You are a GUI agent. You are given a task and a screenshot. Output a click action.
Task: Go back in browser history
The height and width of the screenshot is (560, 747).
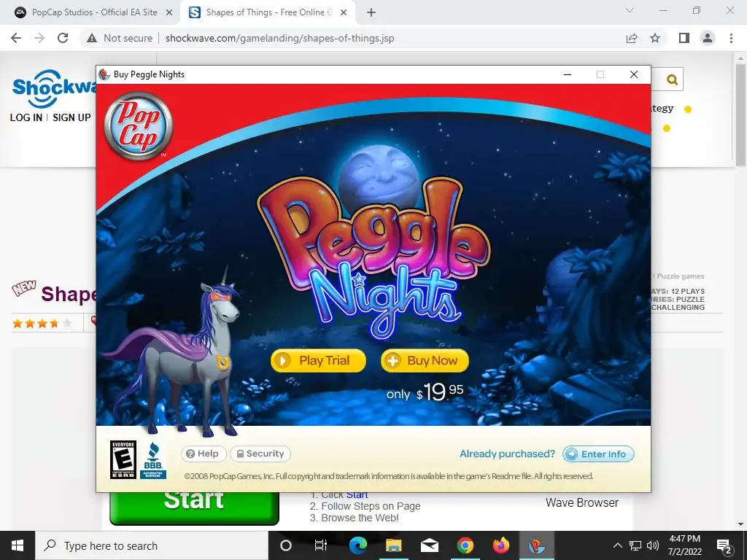pyautogui.click(x=16, y=38)
